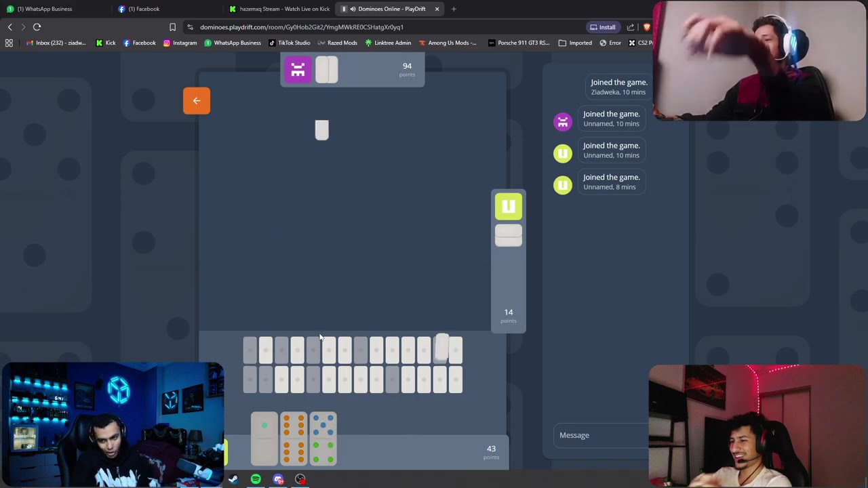Image resolution: width=868 pixels, height=488 pixels.
Task: Click '94 points' score in top panel
Action: [x=407, y=70]
